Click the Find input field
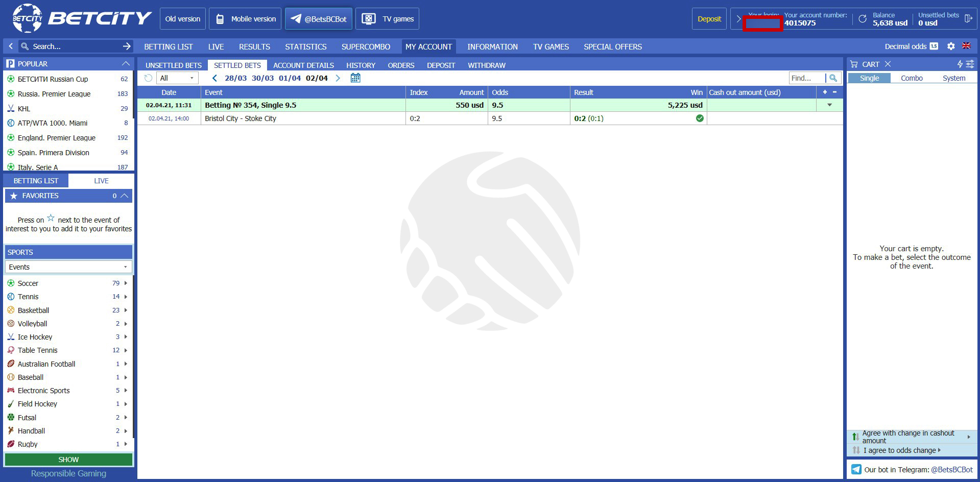Viewport: 980px width, 482px height. click(x=807, y=78)
